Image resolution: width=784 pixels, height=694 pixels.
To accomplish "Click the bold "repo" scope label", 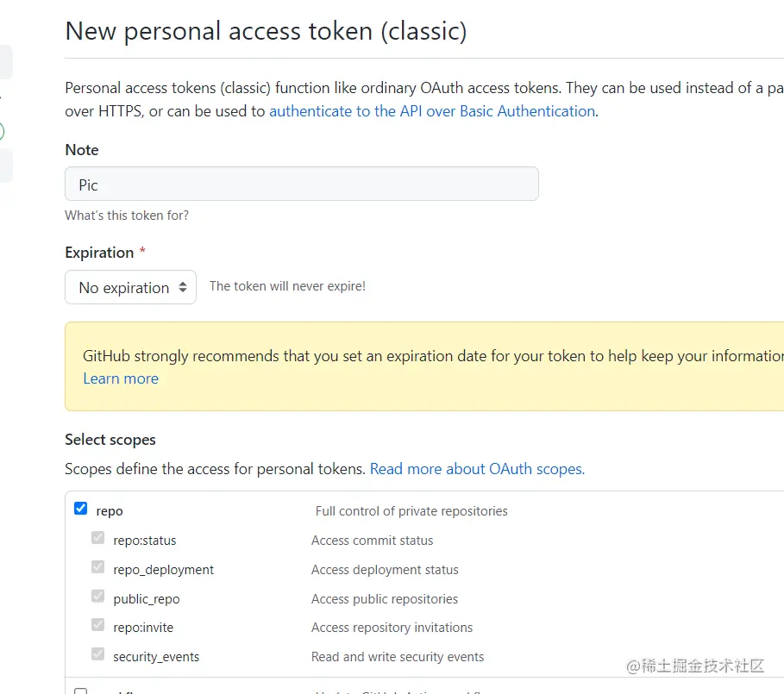I will [110, 511].
